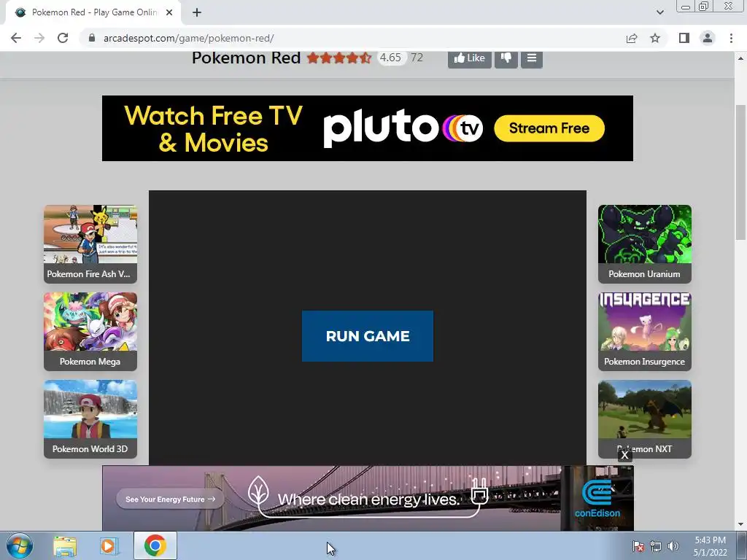Click the Chrome taskbar icon

click(x=155, y=545)
